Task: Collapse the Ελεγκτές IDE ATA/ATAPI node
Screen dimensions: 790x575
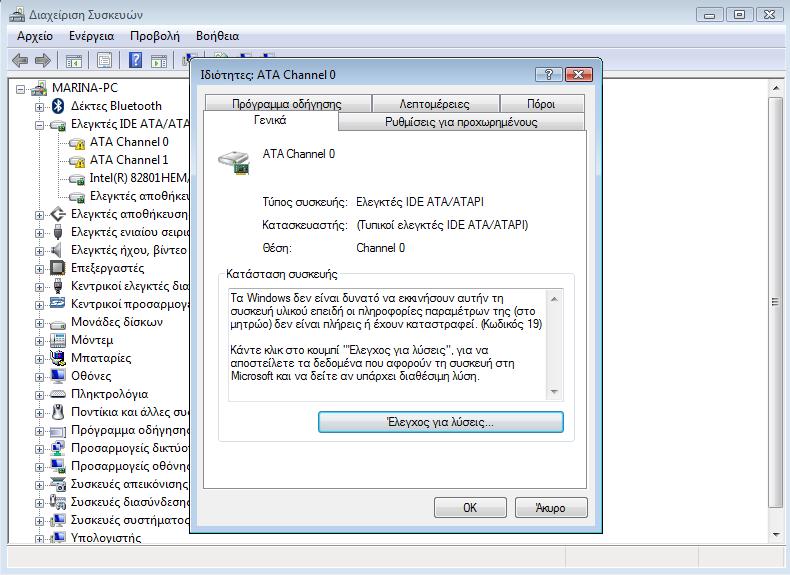Action: point(39,125)
